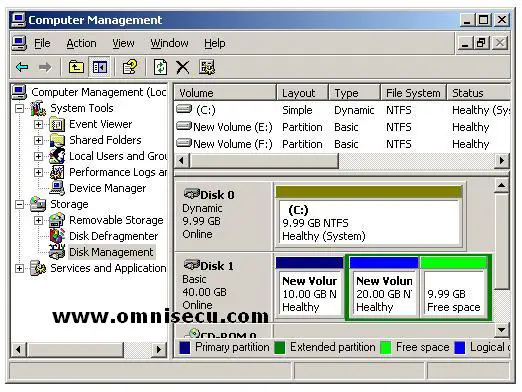Click the System Tools icon
The width and height of the screenshot is (522, 392).
point(38,108)
